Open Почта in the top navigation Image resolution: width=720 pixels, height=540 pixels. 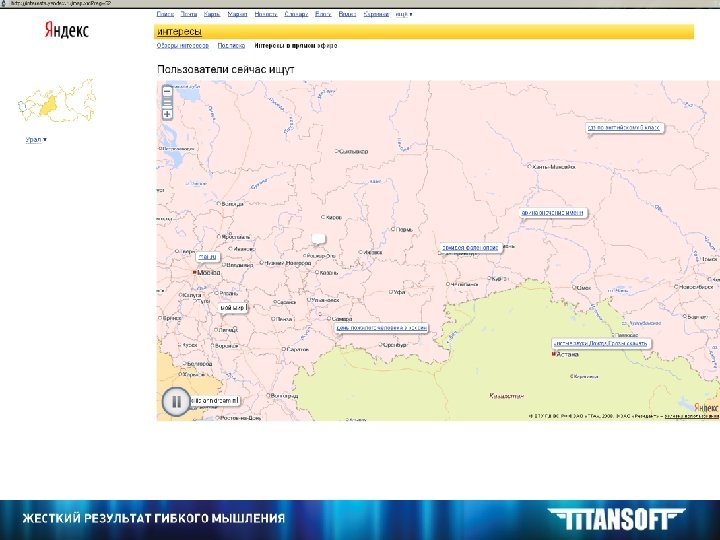[189, 14]
